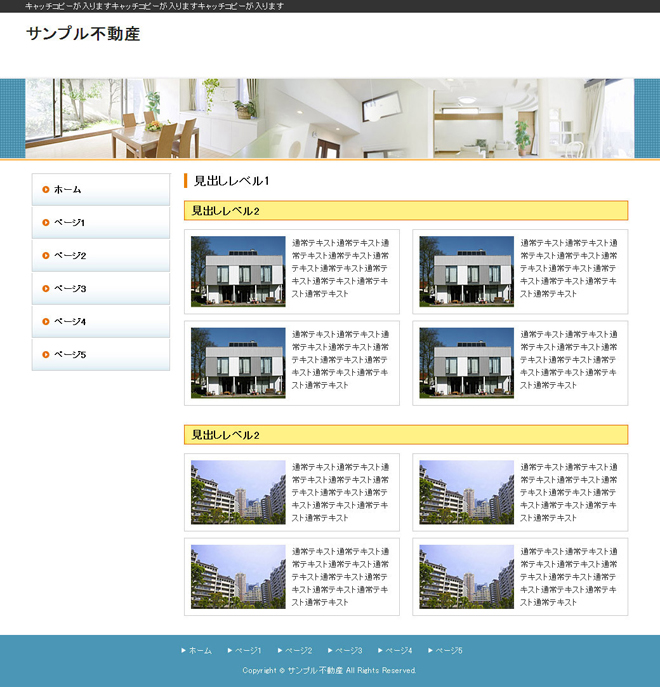This screenshot has height=687, width=660.
Task: Click the description text beside the bottom-right apartment
Action: coord(568,577)
